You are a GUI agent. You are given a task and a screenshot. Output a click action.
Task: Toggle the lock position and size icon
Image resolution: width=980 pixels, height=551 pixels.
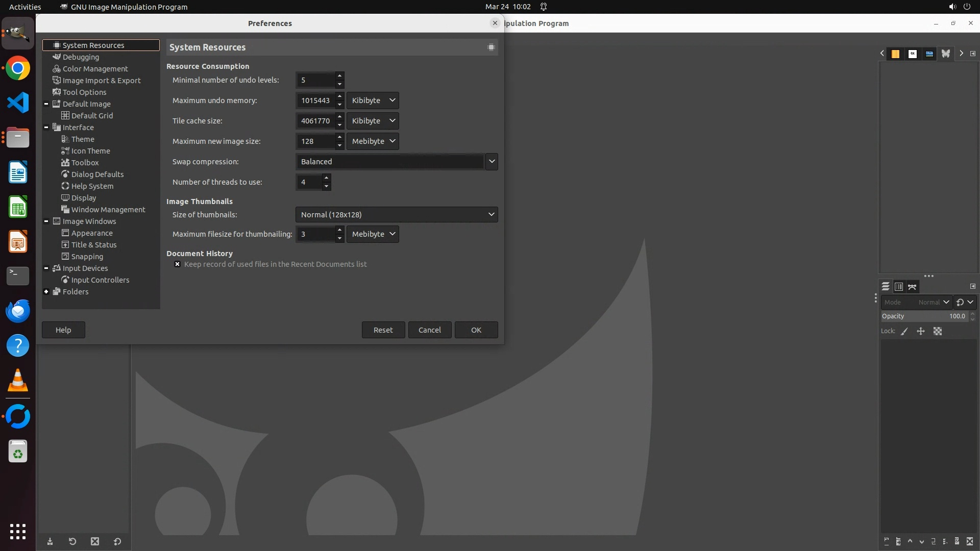(x=921, y=331)
